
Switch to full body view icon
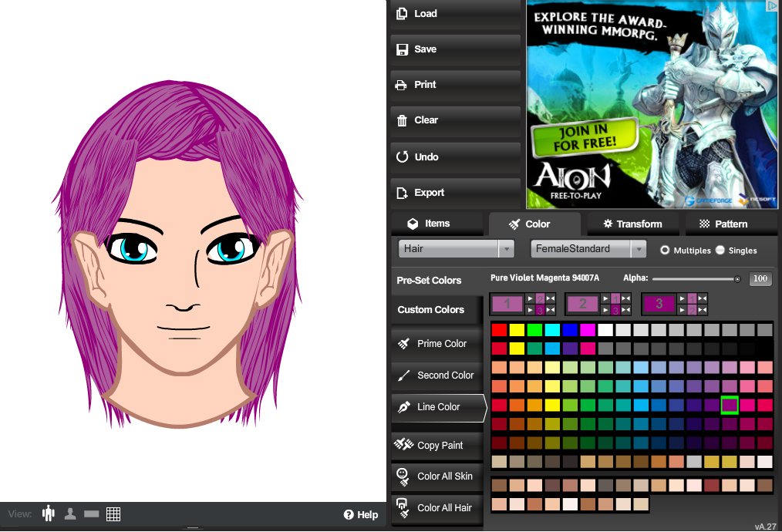click(x=49, y=513)
